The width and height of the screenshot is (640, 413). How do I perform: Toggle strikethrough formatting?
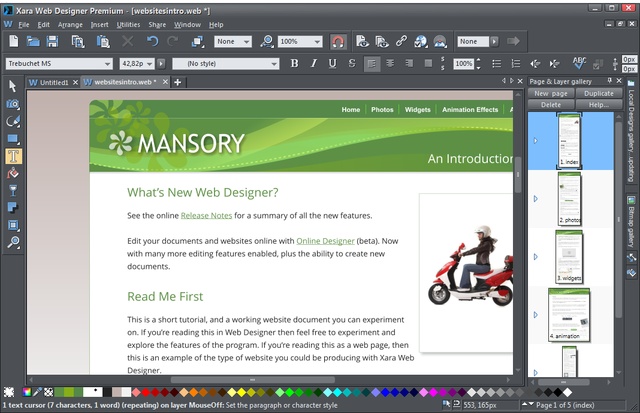pyautogui.click(x=352, y=64)
